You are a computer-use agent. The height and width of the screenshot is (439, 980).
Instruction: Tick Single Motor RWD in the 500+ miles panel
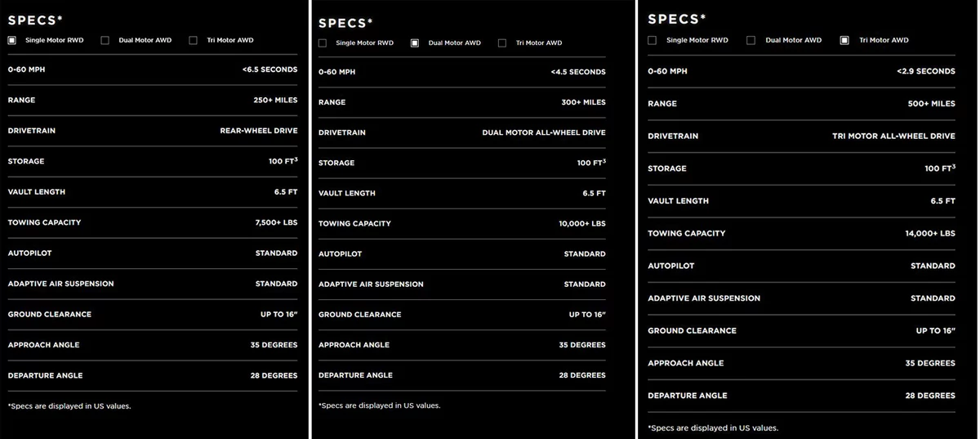click(x=653, y=40)
